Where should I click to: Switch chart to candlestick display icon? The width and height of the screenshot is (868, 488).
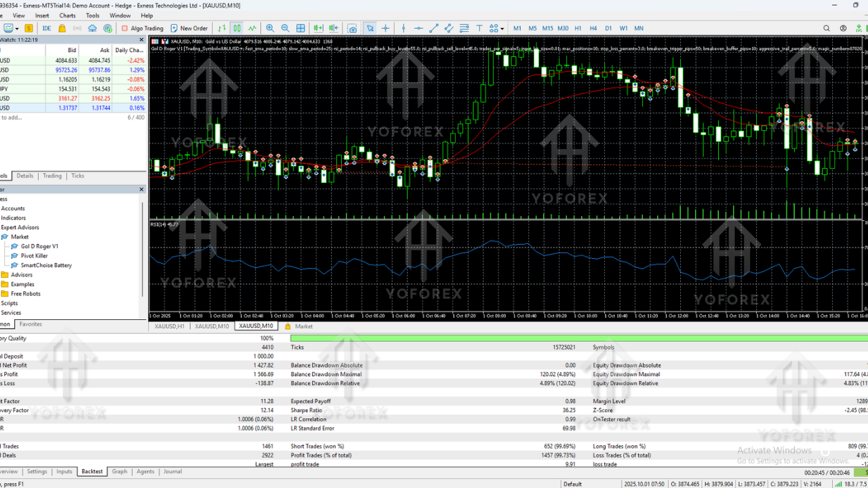(x=237, y=28)
